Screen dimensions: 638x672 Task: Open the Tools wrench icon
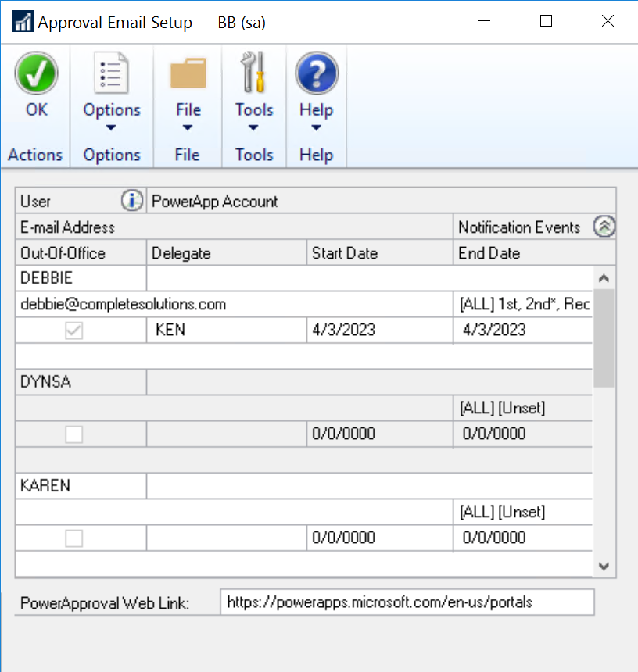[x=253, y=72]
